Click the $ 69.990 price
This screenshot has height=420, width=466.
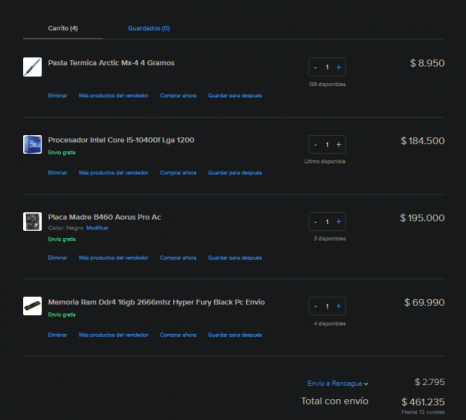(x=425, y=303)
